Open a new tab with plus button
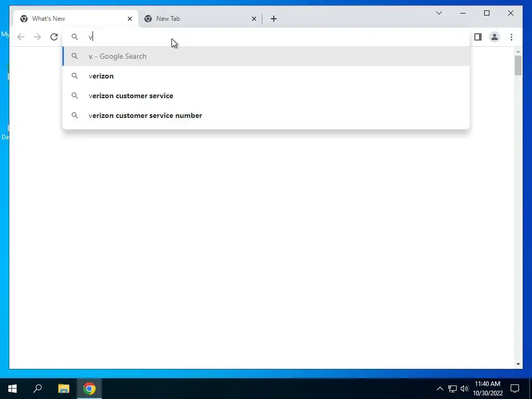 (x=274, y=19)
